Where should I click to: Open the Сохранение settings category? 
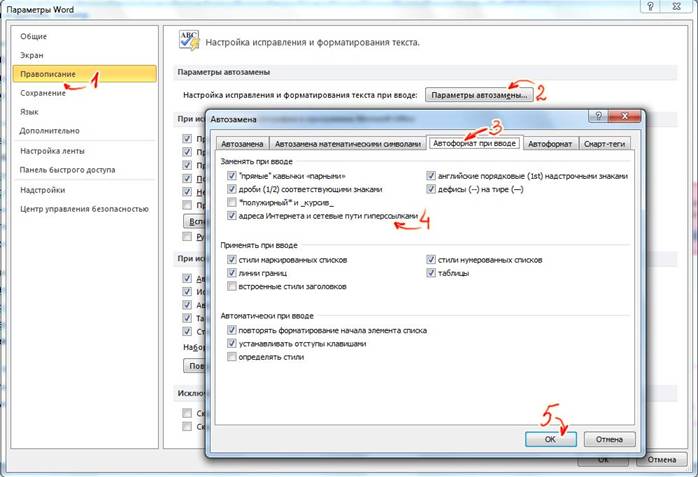coord(43,93)
